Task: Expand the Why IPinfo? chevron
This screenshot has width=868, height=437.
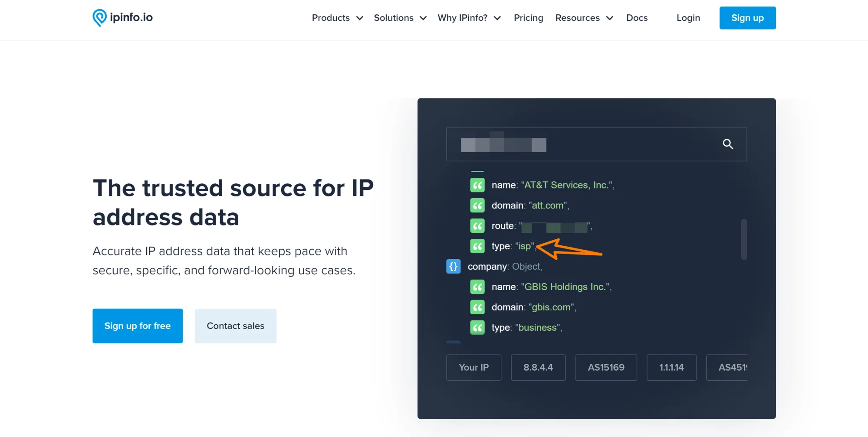Action: (x=497, y=18)
